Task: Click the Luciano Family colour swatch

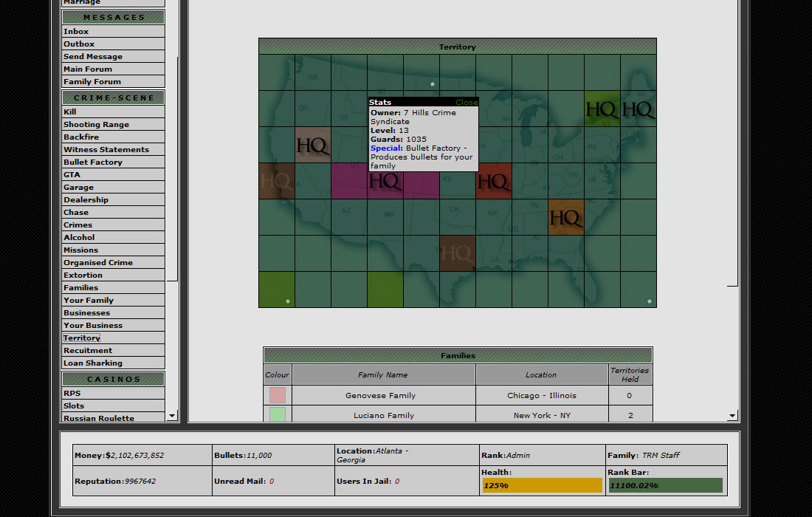Action: click(x=278, y=415)
